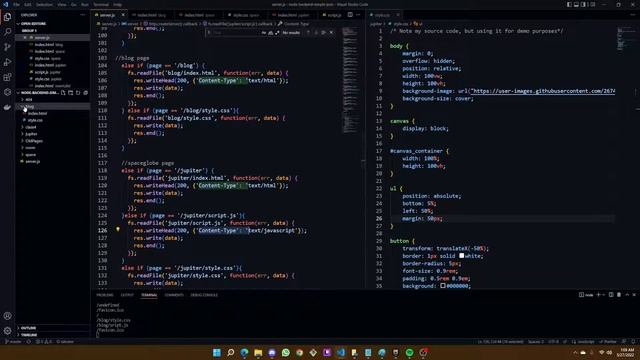Click the lightbulb on line 126
Screen dimensions: 640x360
[118, 230]
